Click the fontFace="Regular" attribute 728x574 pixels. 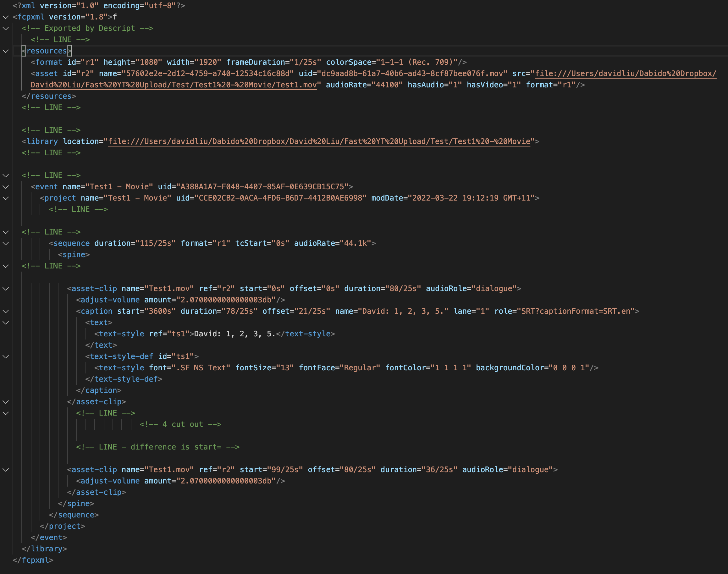point(339,368)
